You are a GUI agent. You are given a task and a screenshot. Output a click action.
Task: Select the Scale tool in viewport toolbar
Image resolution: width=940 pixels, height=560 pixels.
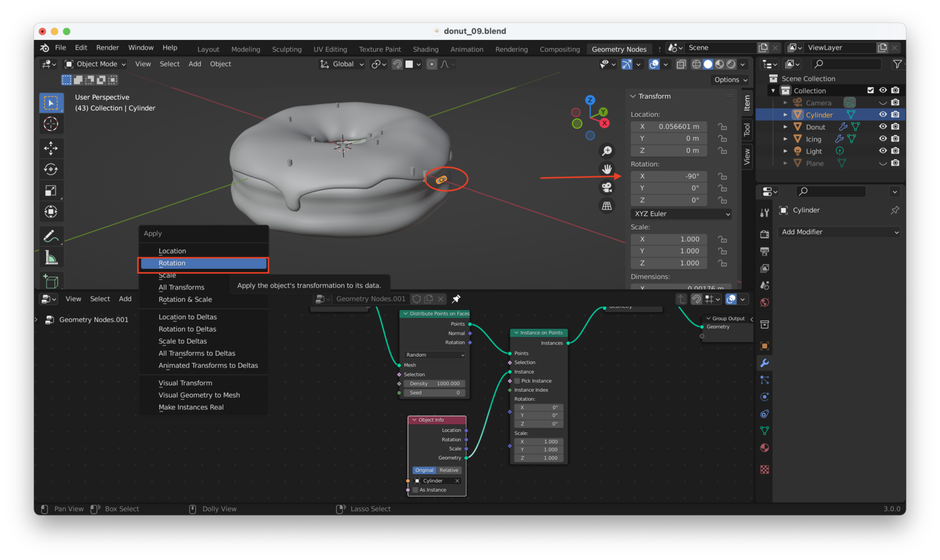[51, 191]
